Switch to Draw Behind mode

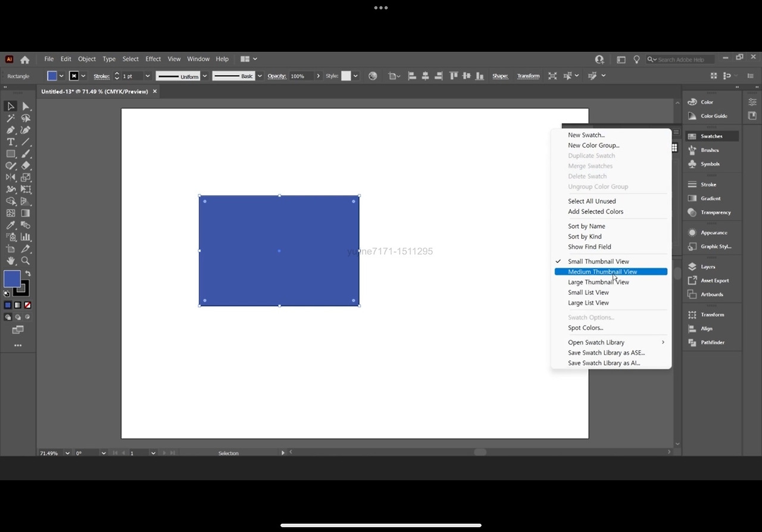click(18, 317)
